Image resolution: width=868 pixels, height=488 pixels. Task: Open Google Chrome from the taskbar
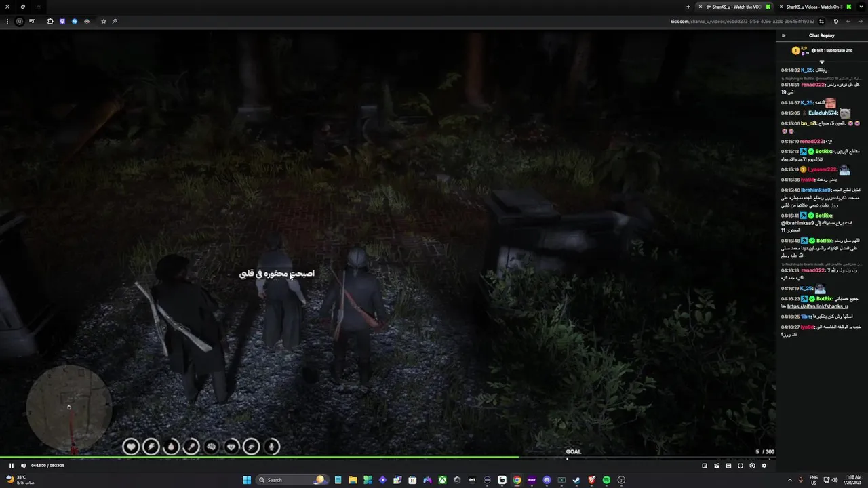(x=517, y=480)
